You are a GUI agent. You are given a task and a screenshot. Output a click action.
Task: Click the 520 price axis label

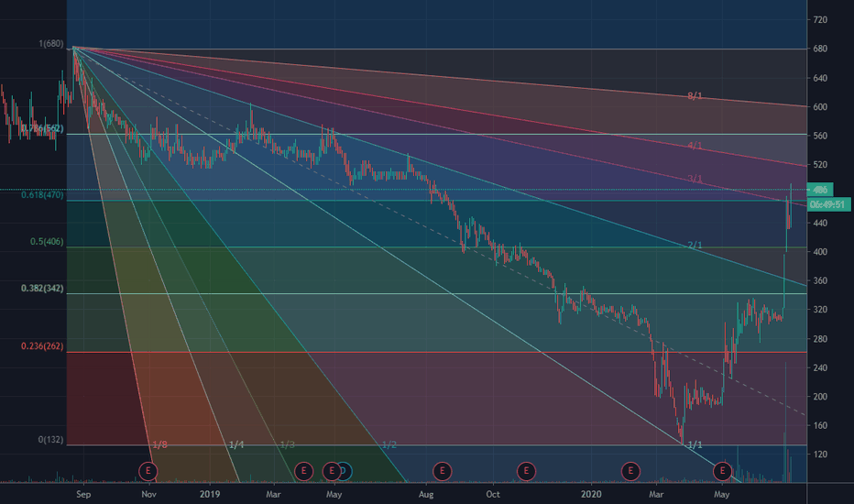coord(820,165)
